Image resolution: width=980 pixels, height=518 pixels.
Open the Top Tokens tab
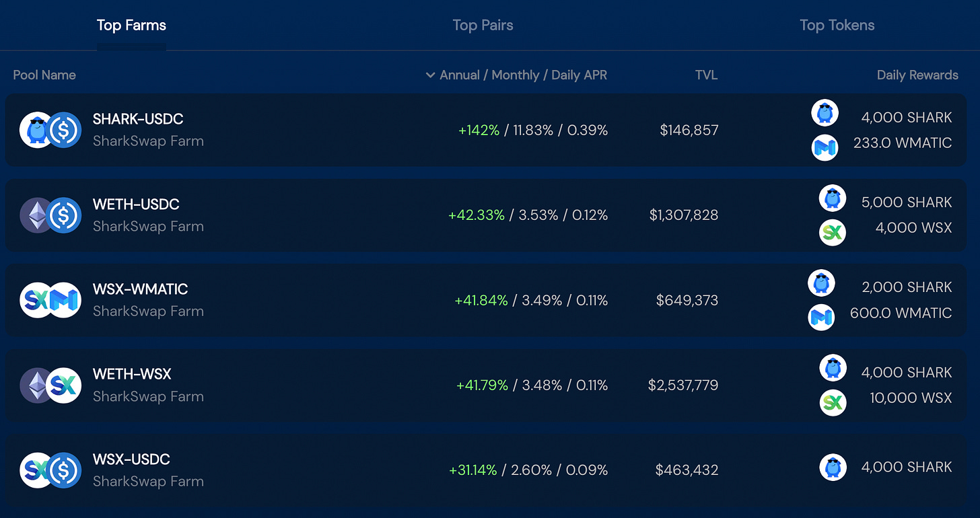click(837, 26)
